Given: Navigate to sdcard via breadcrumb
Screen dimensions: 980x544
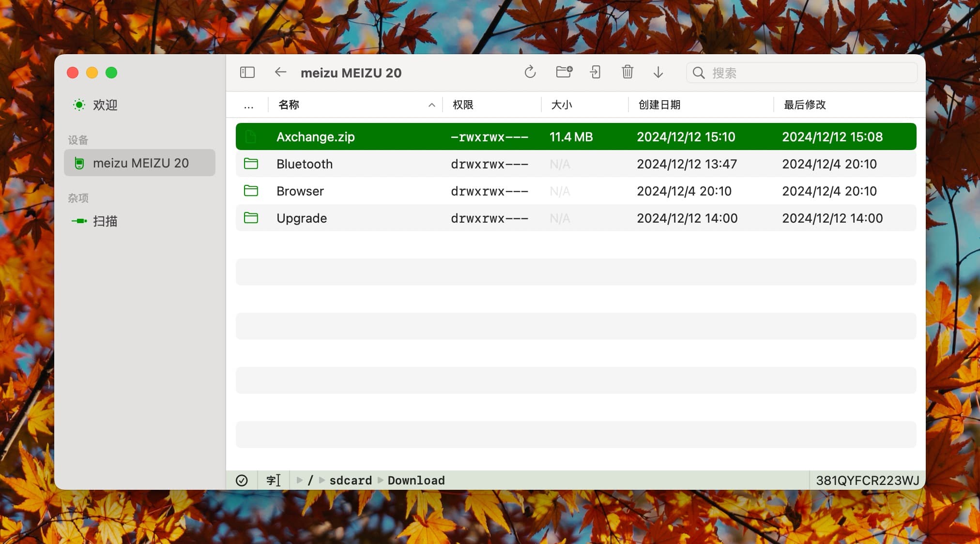Looking at the screenshot, I should 350,480.
